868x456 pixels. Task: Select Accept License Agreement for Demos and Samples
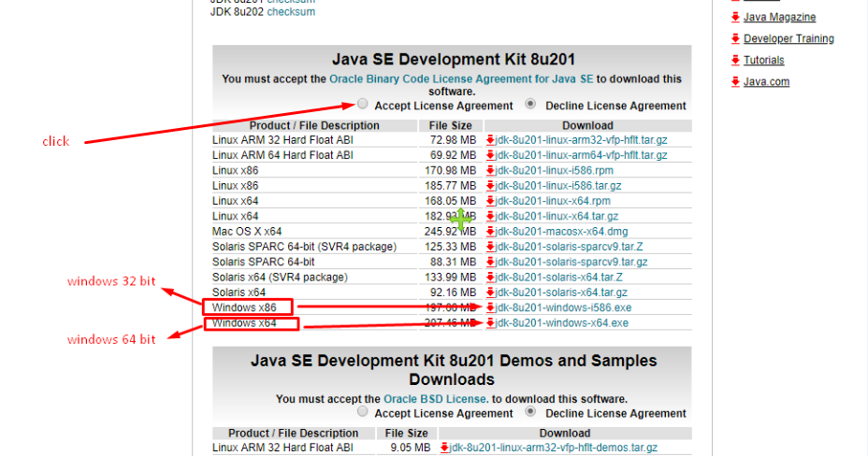coord(363,412)
